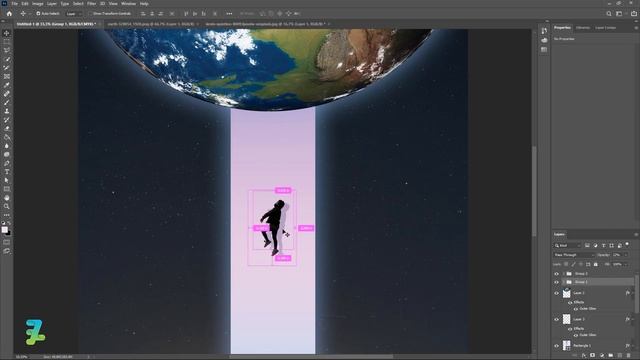
Task: Click Align left edges icon
Action: tap(143, 13)
